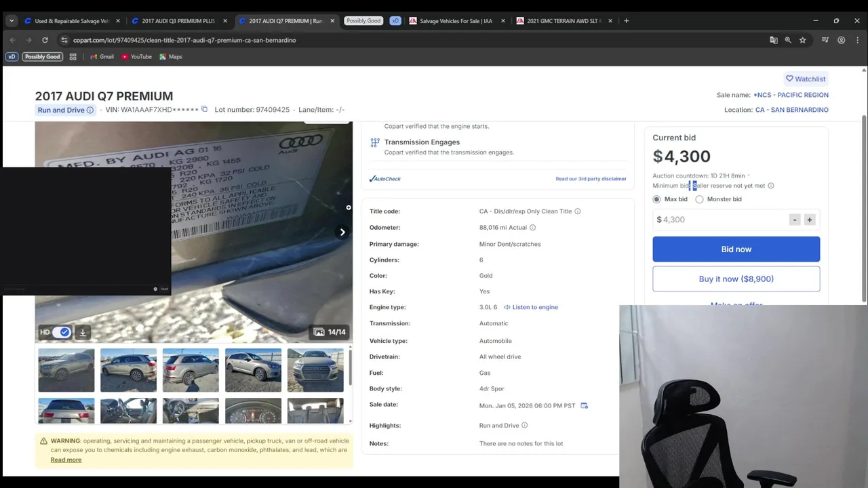Open the browser translate icon
The image size is (868, 488).
click(x=774, y=40)
